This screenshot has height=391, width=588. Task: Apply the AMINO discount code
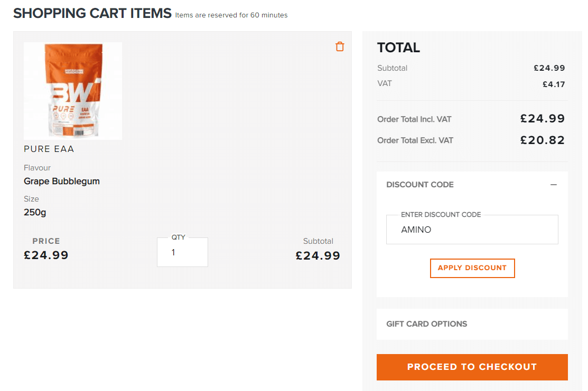pyautogui.click(x=472, y=268)
